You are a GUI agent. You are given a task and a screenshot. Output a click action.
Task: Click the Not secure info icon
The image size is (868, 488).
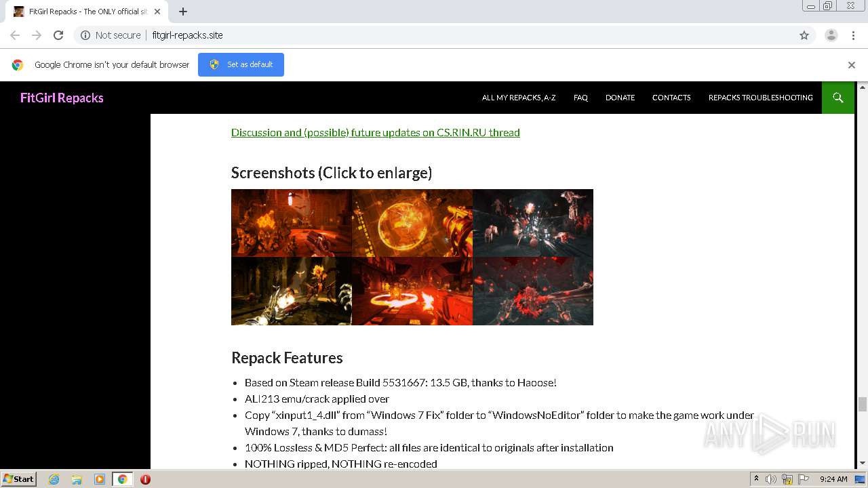[85, 35]
